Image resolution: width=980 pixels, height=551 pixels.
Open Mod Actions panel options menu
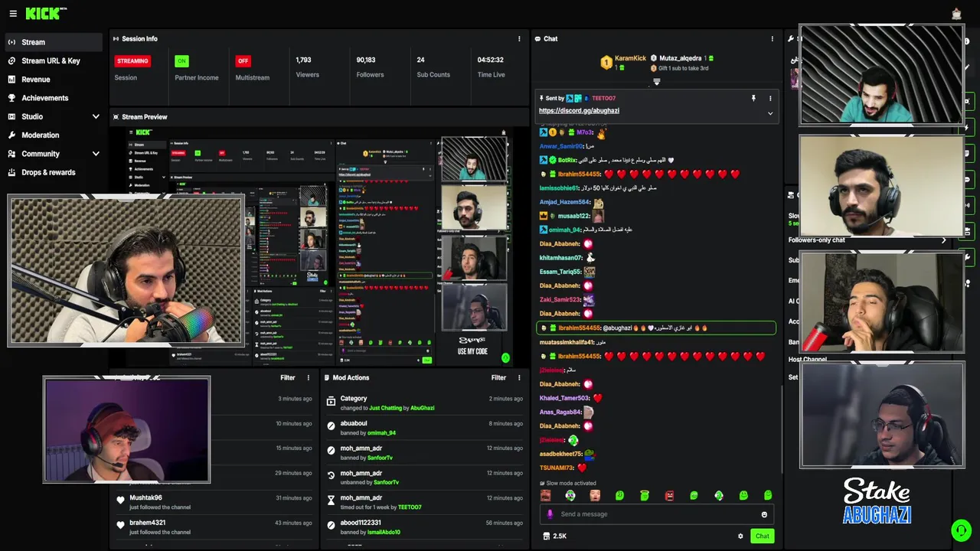click(x=519, y=377)
